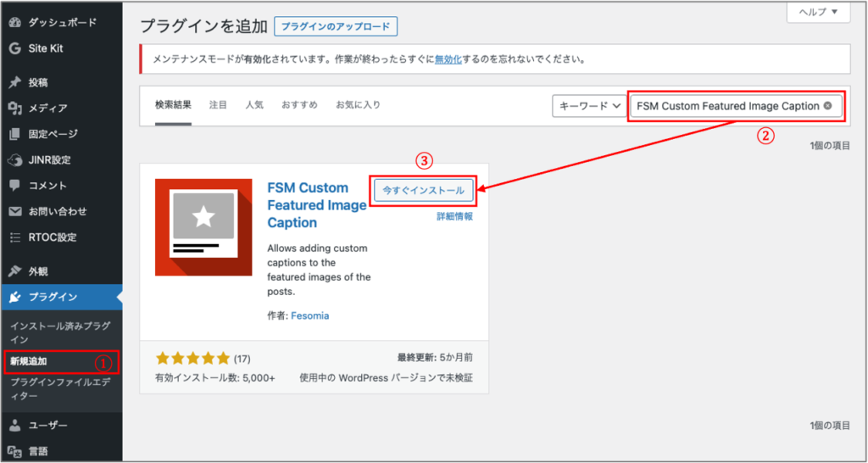
Task: Click the five-star rating of the plugin
Action: pos(192,359)
